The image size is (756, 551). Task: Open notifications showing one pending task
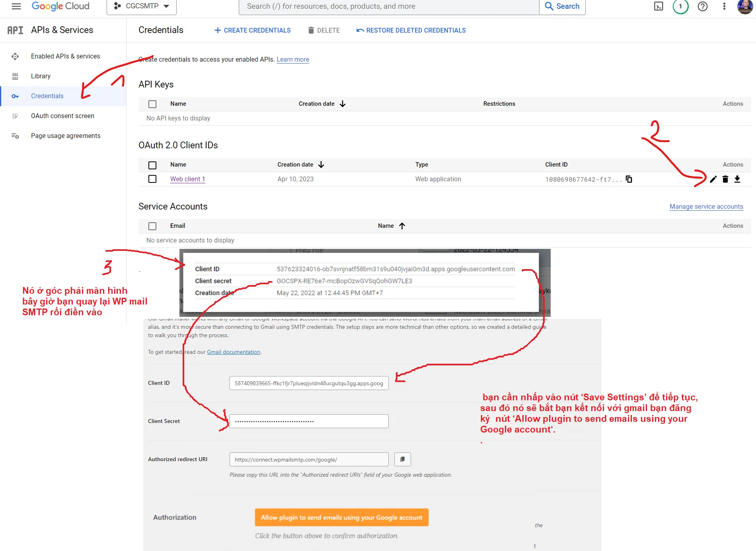click(x=680, y=6)
